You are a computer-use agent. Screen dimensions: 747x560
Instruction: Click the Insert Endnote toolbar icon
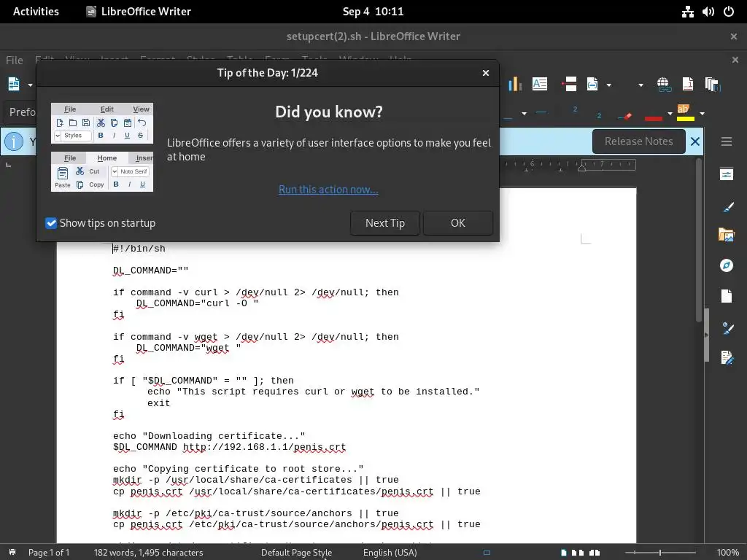pyautogui.click(x=713, y=85)
